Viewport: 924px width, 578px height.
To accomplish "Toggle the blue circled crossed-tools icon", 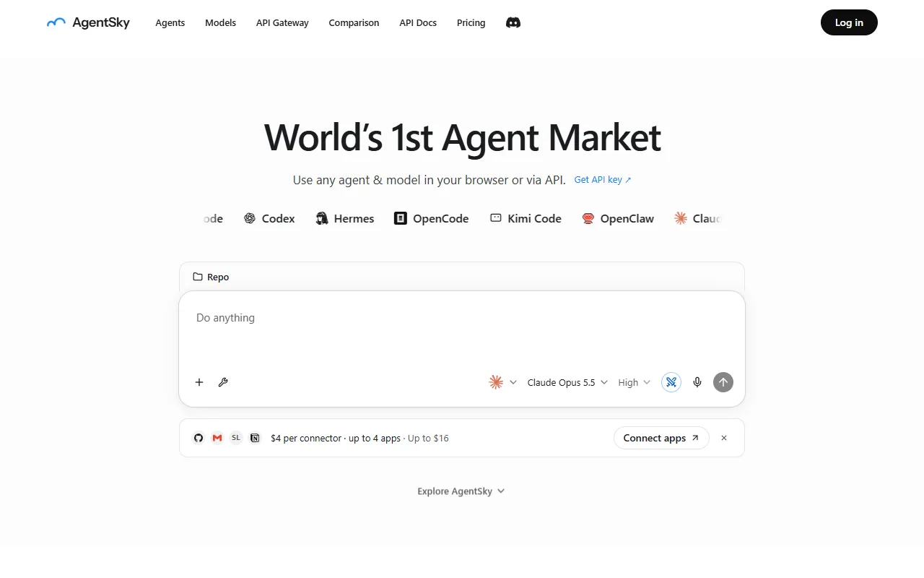I will point(671,382).
